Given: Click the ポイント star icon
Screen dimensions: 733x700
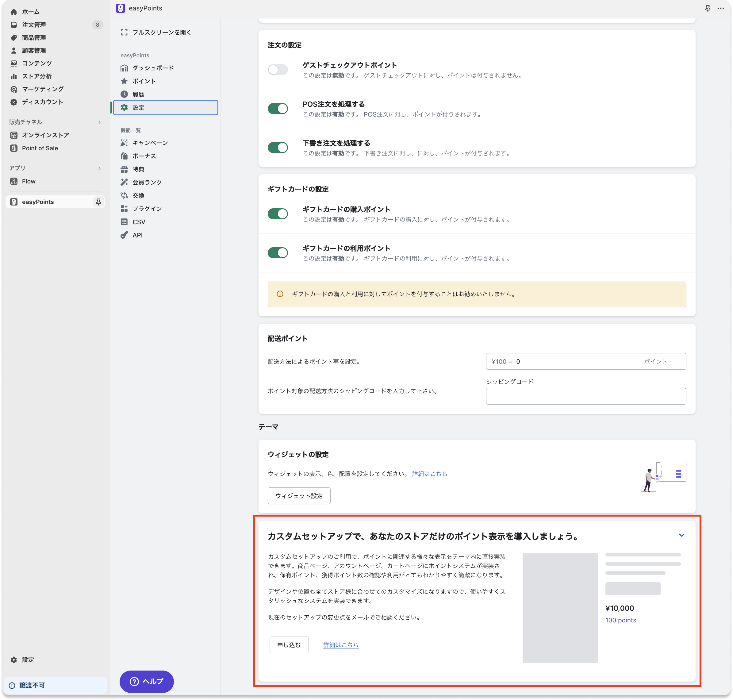Looking at the screenshot, I should [x=124, y=81].
